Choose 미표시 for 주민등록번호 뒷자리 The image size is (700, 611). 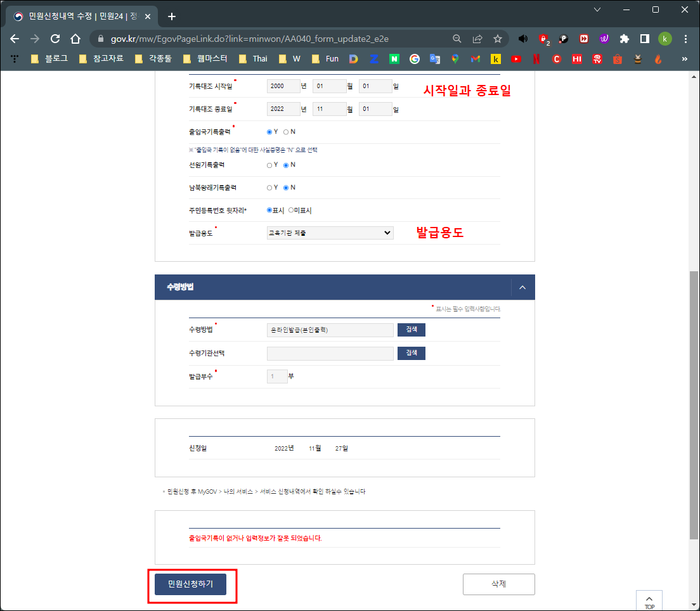291,210
